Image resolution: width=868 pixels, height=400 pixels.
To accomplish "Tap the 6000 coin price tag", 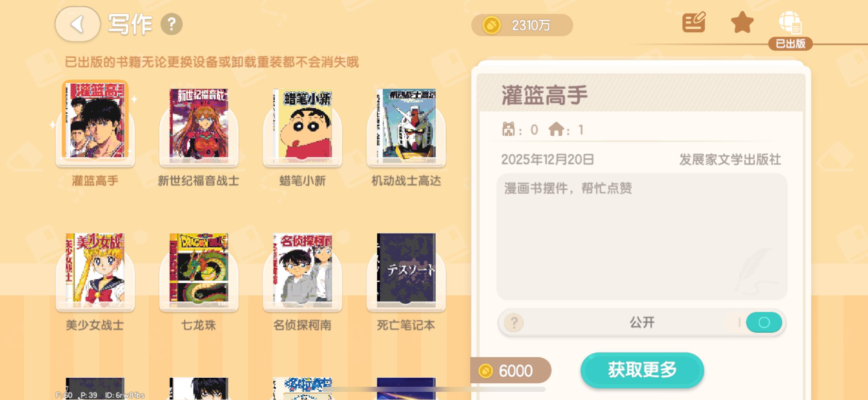I will point(510,370).
